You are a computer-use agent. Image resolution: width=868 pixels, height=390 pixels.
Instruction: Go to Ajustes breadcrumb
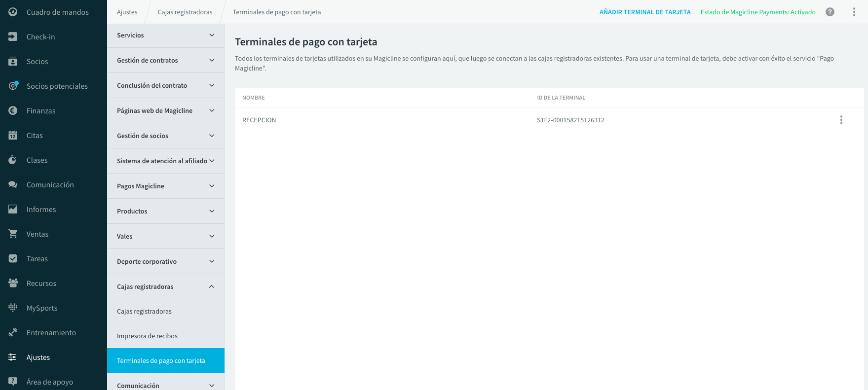[127, 12]
